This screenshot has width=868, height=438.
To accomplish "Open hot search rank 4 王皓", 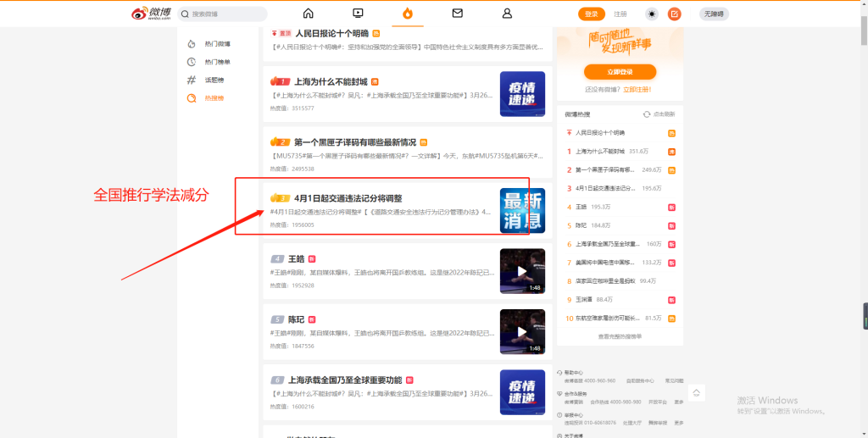I will click(581, 207).
